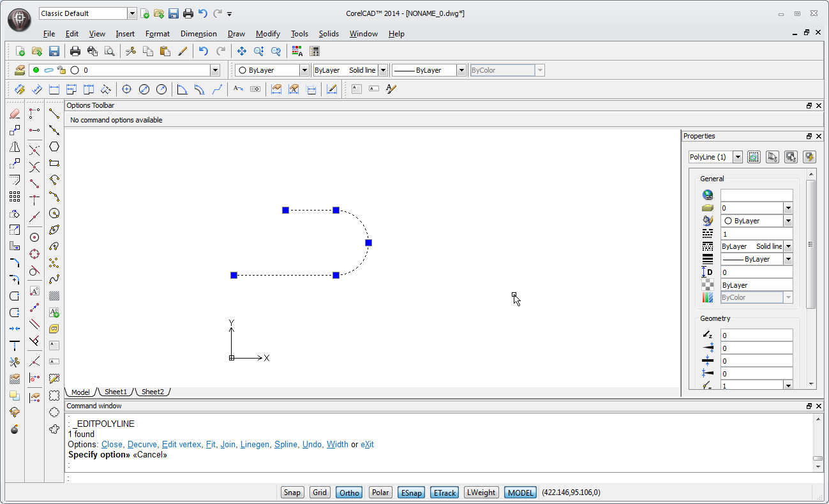This screenshot has height=504, width=829.
Task: Select the Line drawing tool
Action: [54, 114]
